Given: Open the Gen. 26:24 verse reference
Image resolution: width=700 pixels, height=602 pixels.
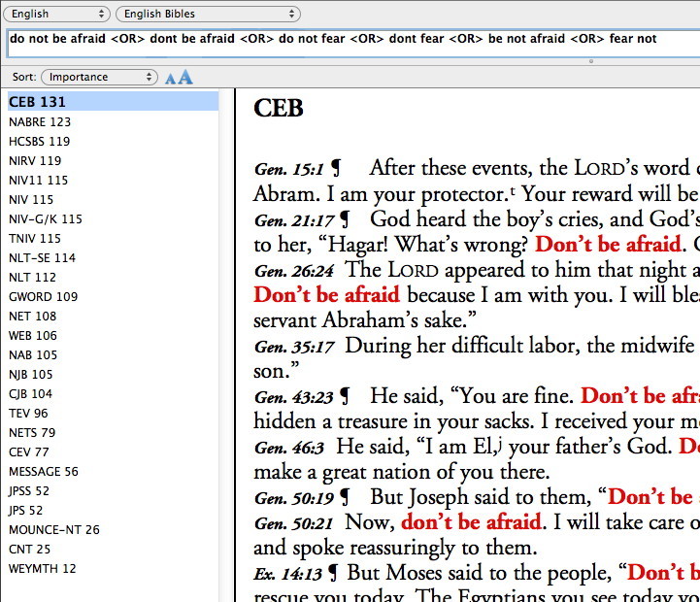Looking at the screenshot, I should (295, 271).
